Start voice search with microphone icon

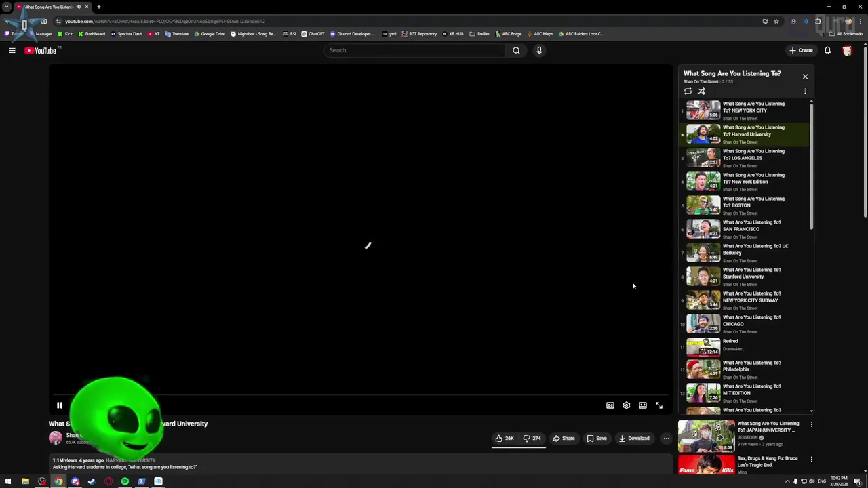(x=539, y=50)
